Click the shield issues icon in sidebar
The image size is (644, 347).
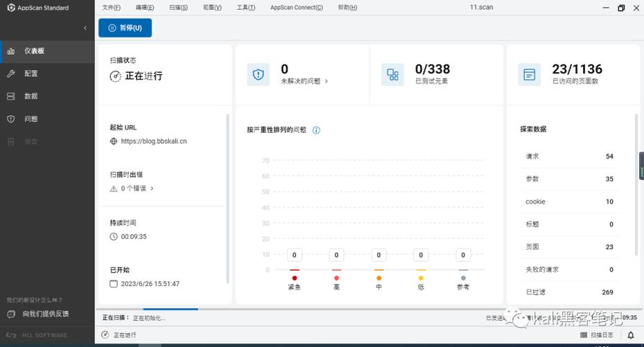pyautogui.click(x=11, y=119)
